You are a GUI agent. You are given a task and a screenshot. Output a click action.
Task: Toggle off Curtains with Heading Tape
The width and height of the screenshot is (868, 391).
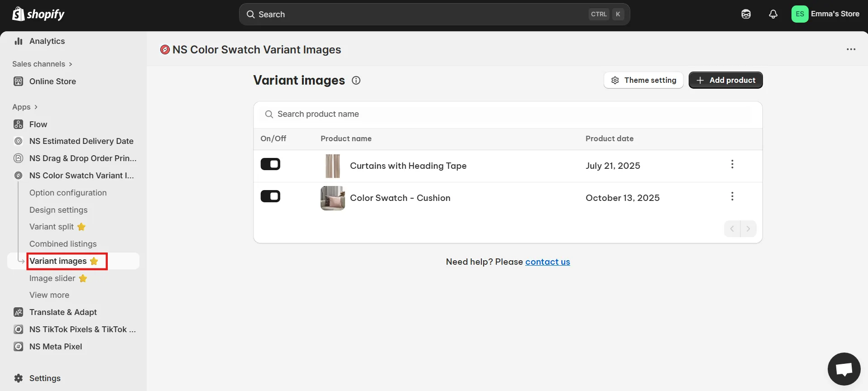[x=270, y=164]
